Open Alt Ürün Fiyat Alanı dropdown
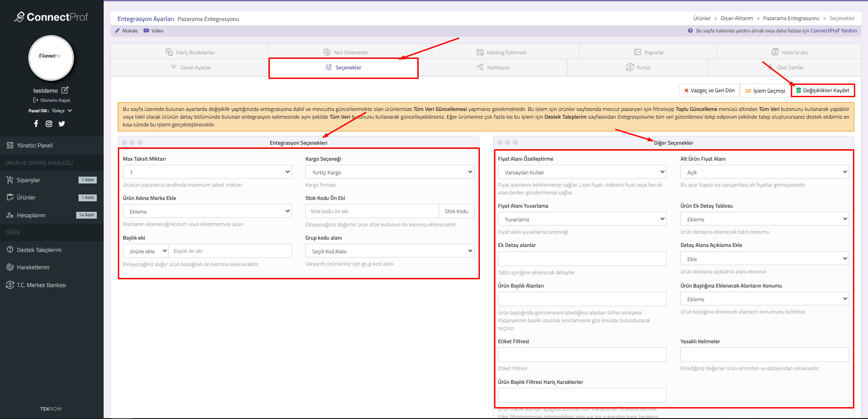This screenshot has width=868, height=419. [764, 172]
